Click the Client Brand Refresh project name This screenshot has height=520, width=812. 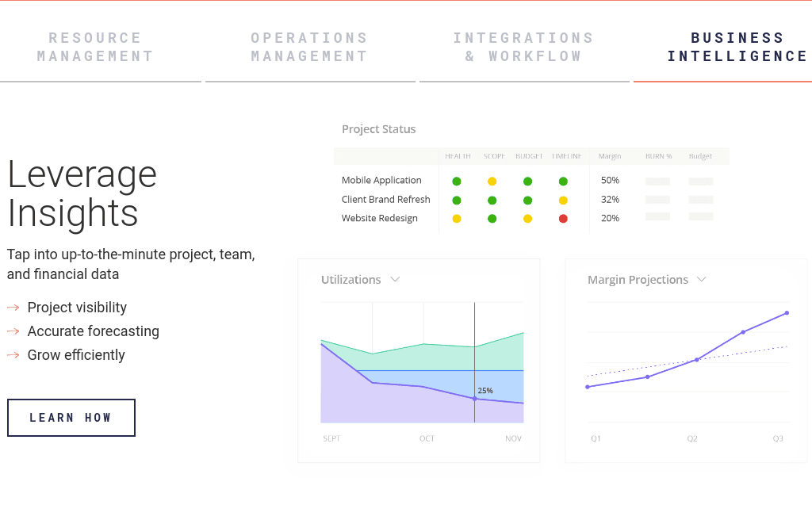(386, 200)
